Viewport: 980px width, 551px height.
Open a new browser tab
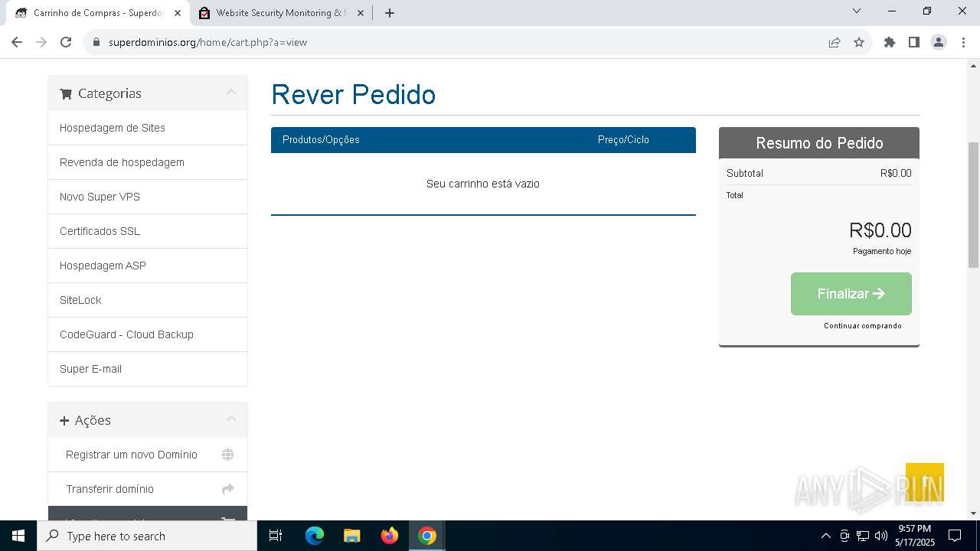[390, 13]
